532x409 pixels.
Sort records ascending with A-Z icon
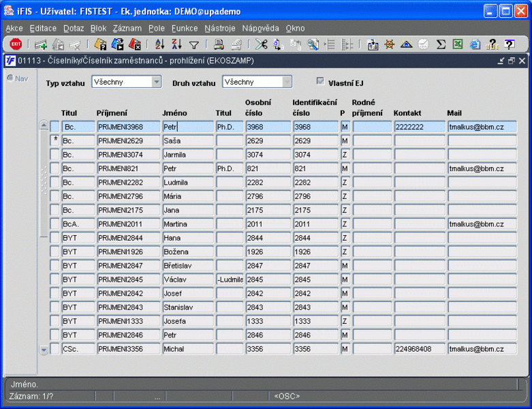click(x=159, y=44)
